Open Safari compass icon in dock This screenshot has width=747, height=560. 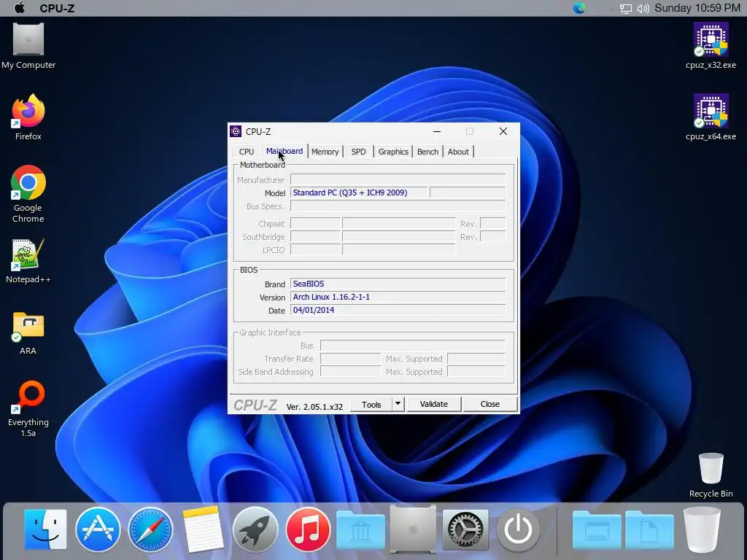point(150,529)
